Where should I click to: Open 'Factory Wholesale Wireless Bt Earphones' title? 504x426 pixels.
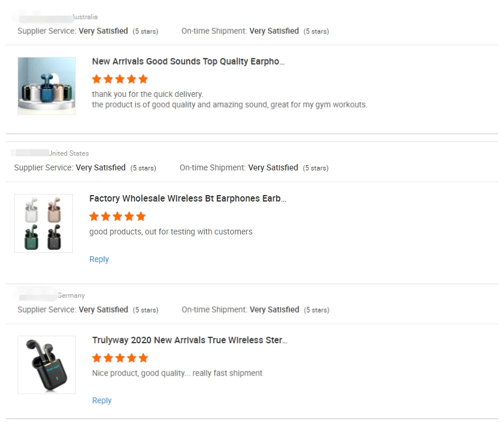[187, 199]
